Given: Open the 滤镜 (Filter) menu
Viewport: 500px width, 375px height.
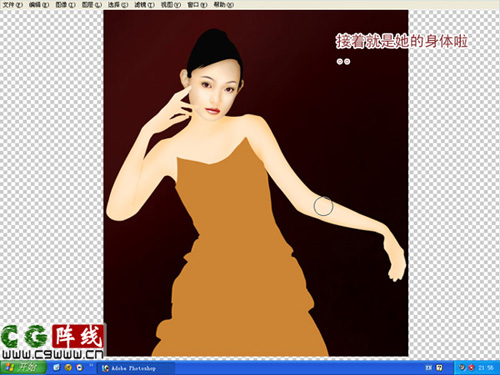Looking at the screenshot, I should pos(144,5).
